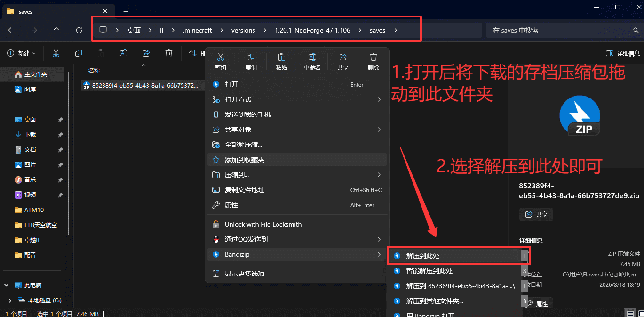644x317 pixels.
Task: Choose 发送到我的手机
Action: (x=297, y=114)
